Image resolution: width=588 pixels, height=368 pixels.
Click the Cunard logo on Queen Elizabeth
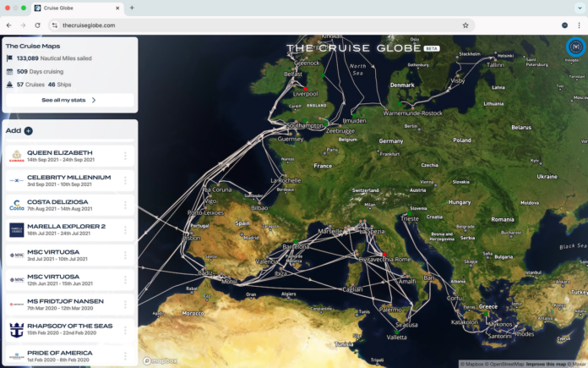click(x=16, y=157)
